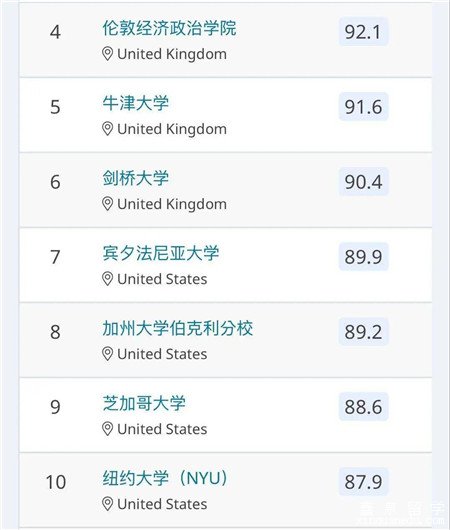Open the 芝加哥大学 university link
This screenshot has width=450, height=530.
(x=144, y=403)
